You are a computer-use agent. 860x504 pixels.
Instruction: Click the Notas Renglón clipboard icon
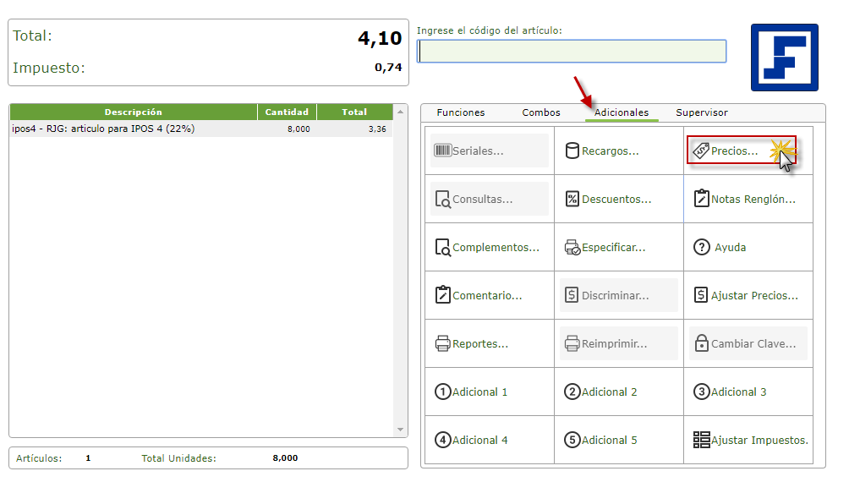pos(702,198)
